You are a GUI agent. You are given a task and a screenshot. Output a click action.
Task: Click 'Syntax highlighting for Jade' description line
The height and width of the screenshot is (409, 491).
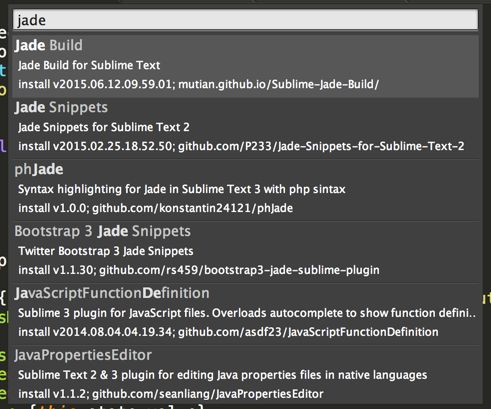[x=182, y=189]
